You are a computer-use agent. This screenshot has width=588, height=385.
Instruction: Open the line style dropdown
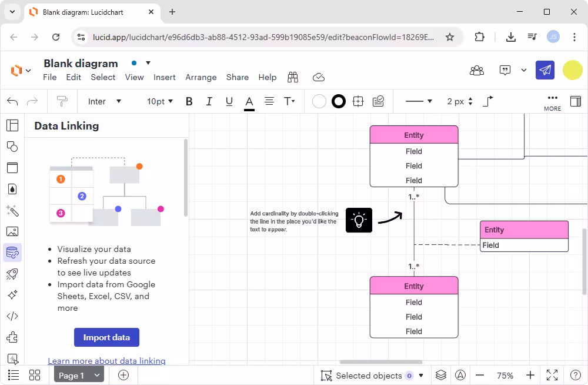[x=419, y=101]
